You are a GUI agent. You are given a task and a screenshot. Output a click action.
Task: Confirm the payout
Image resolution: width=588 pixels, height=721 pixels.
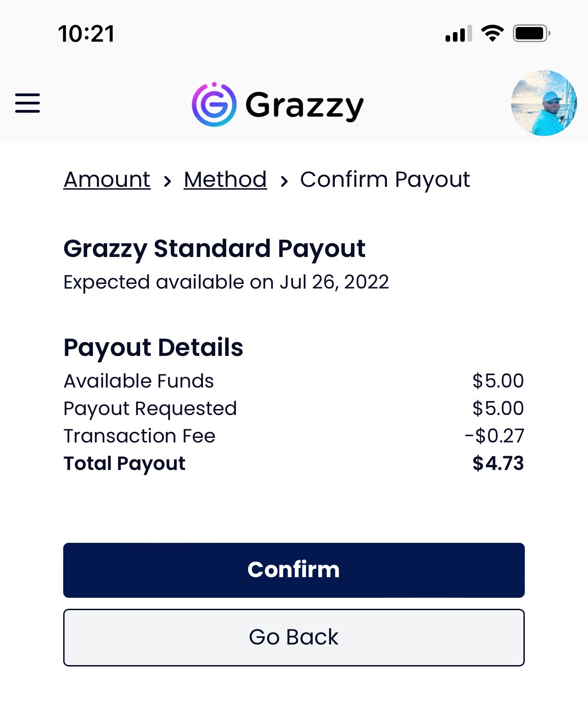[x=294, y=570]
